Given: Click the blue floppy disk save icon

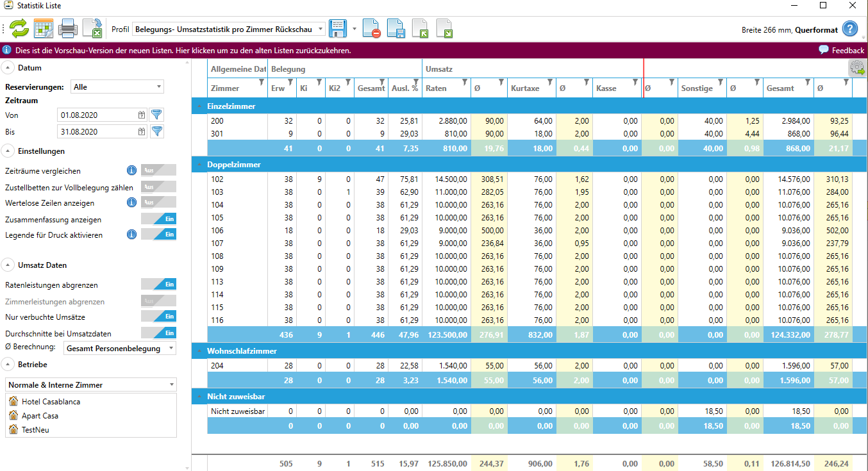Looking at the screenshot, I should (x=338, y=29).
